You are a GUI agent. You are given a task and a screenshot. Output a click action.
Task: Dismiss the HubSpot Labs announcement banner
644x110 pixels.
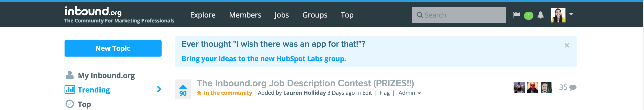click(567, 45)
